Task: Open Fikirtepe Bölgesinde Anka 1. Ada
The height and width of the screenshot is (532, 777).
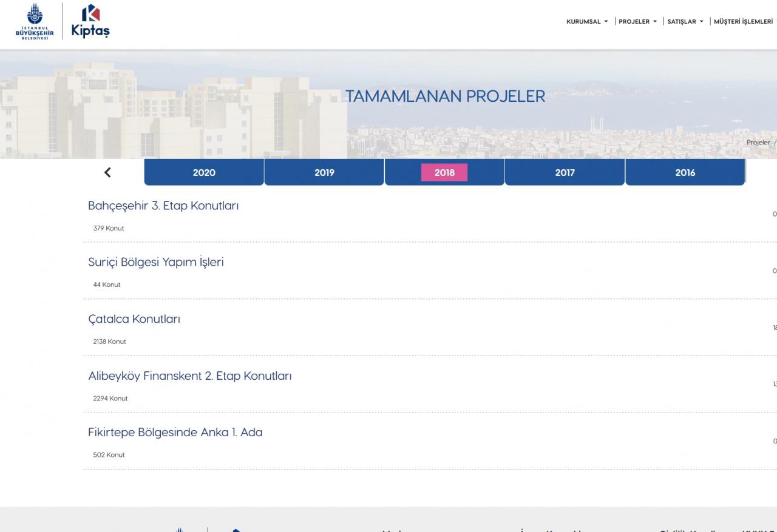Action: point(175,433)
